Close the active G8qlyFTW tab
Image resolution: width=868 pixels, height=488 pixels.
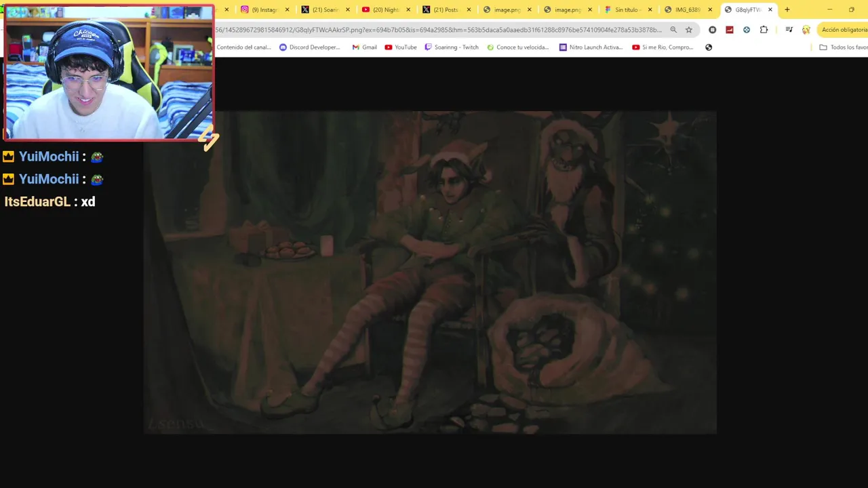(770, 9)
